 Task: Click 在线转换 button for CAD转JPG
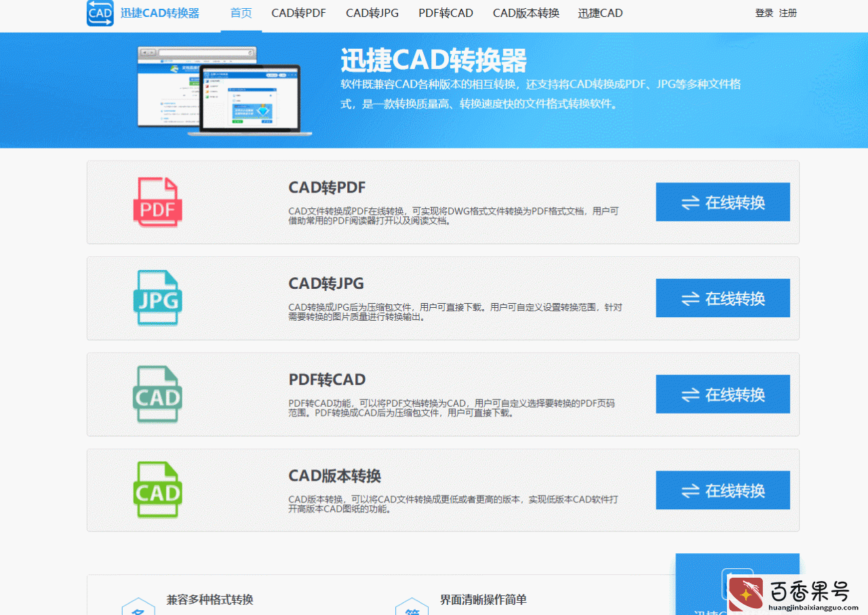click(723, 298)
